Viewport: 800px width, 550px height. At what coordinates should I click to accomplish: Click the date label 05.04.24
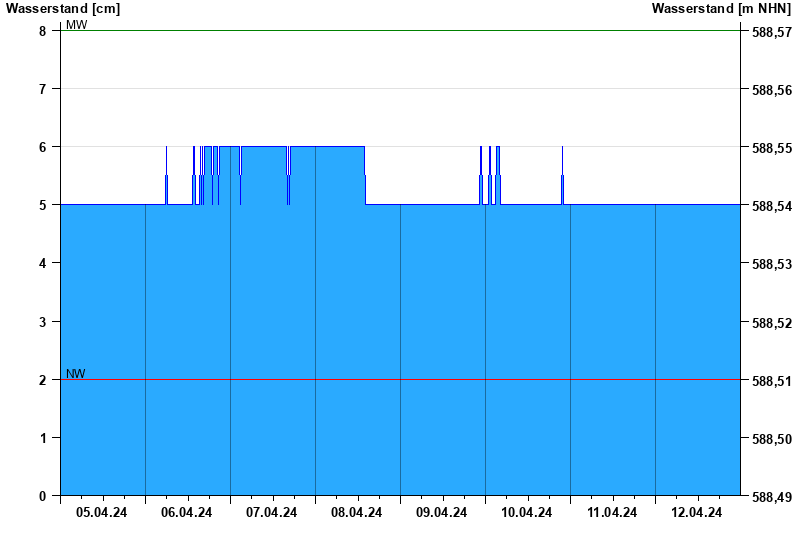[102, 513]
